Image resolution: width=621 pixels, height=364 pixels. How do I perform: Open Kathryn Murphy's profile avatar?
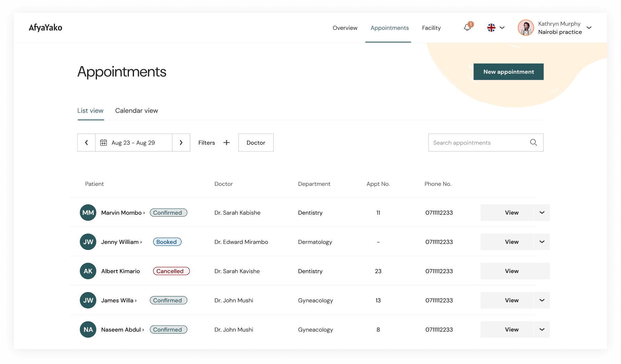click(526, 28)
